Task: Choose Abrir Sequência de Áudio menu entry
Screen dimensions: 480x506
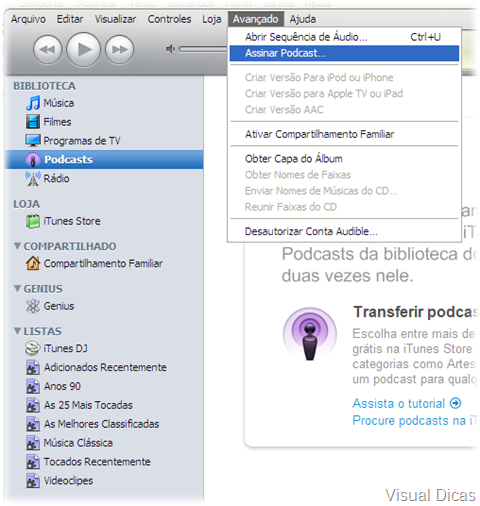Action: tap(344, 37)
